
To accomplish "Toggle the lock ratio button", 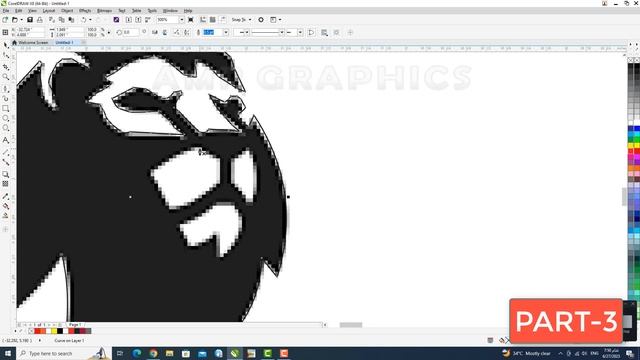I will 109,32.
